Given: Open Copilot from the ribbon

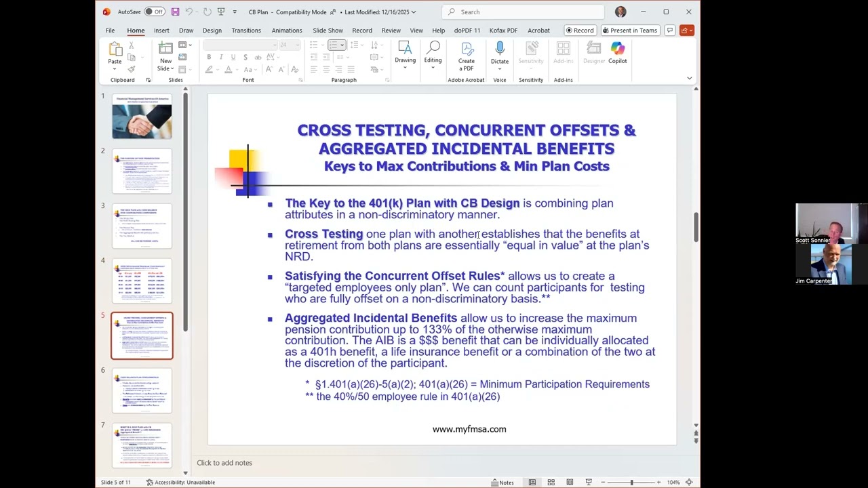Looking at the screenshot, I should (617, 53).
